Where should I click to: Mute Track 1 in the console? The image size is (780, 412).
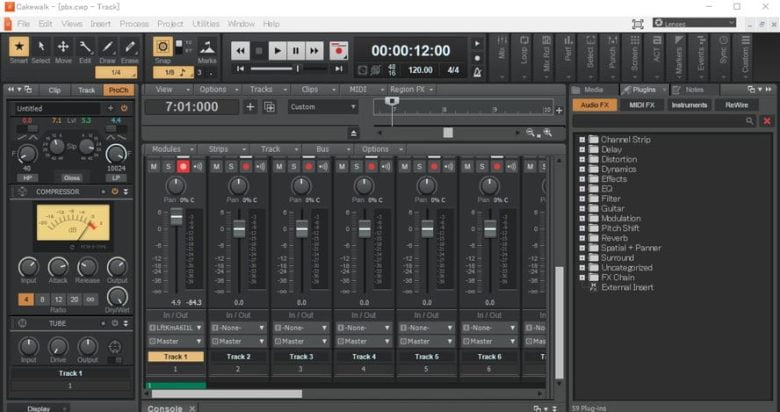(153, 167)
